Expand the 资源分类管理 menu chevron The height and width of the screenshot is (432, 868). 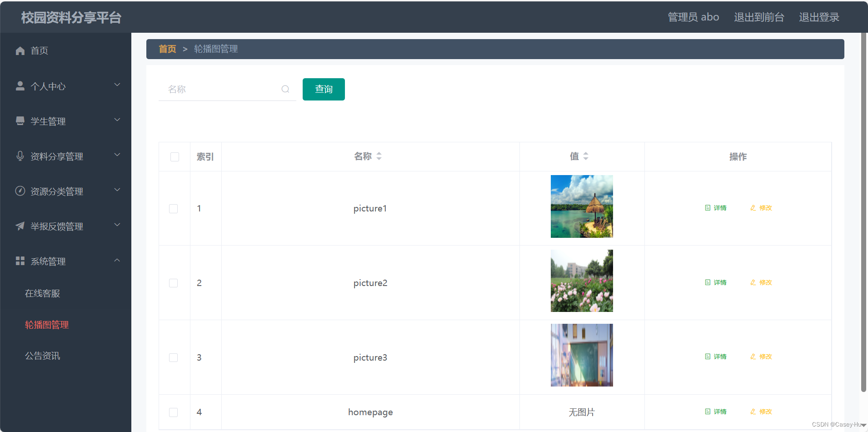(x=117, y=190)
